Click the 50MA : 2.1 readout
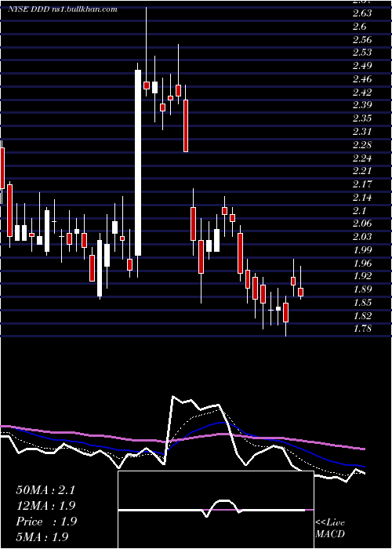392x549 pixels. pyautogui.click(x=45, y=490)
